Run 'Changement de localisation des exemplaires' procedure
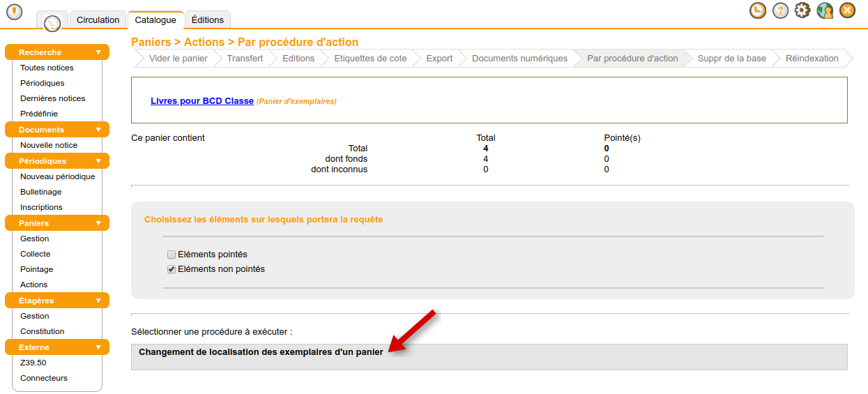 (261, 352)
